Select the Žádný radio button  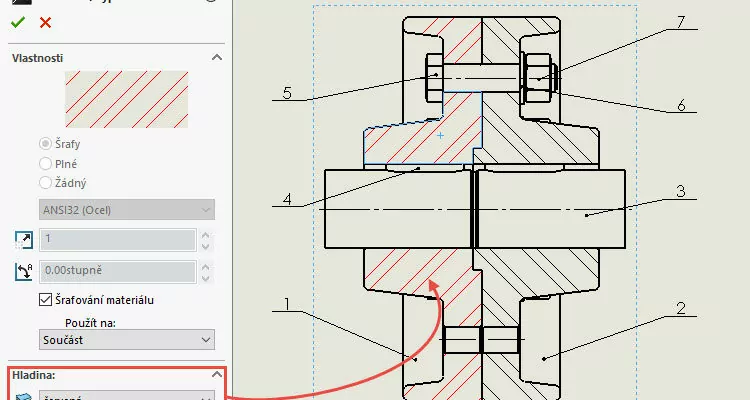coord(45,183)
